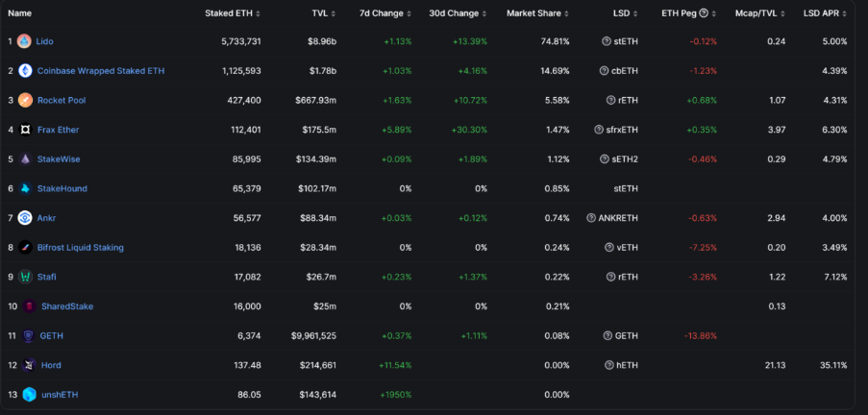Sort by Market Share column
The image size is (868, 415).
pyautogui.click(x=537, y=13)
